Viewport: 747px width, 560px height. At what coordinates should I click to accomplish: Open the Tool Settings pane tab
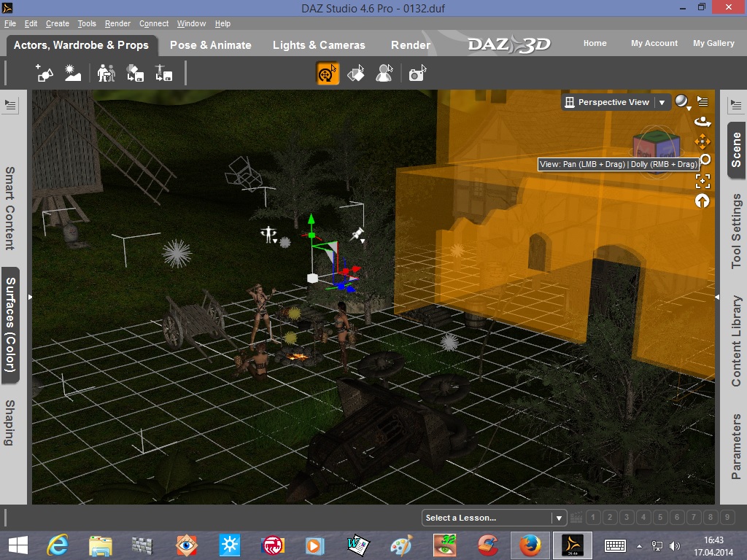tap(736, 230)
